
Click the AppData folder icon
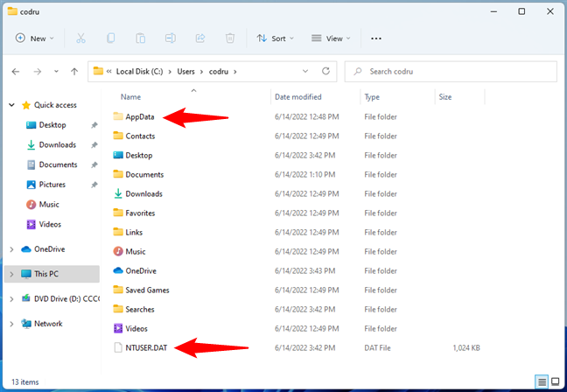pyautogui.click(x=118, y=116)
